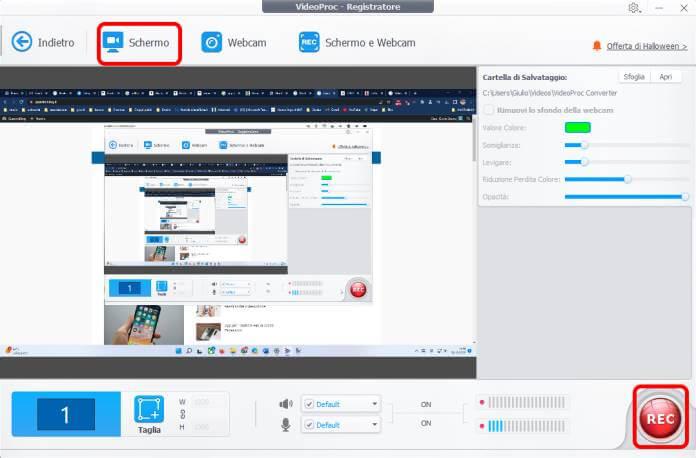
Task: Click the Opacità slider handle
Action: point(685,196)
